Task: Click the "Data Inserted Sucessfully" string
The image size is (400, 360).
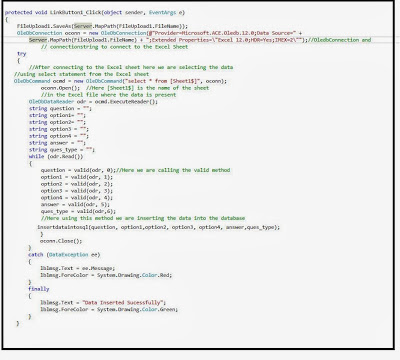Action: point(123,303)
